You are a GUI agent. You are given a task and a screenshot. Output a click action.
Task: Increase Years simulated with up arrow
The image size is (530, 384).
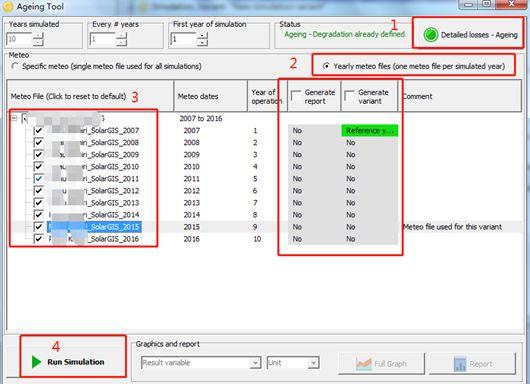coord(38,35)
